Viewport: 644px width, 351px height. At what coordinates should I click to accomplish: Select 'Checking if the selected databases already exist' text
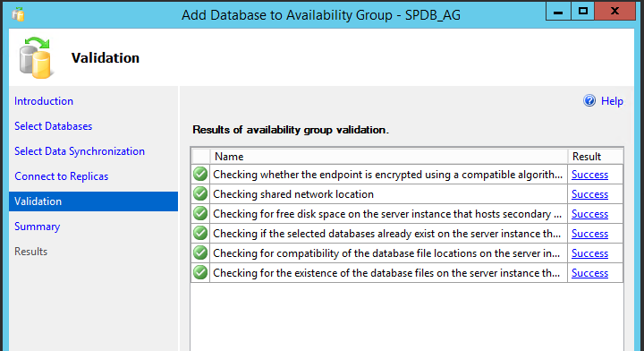(x=387, y=234)
